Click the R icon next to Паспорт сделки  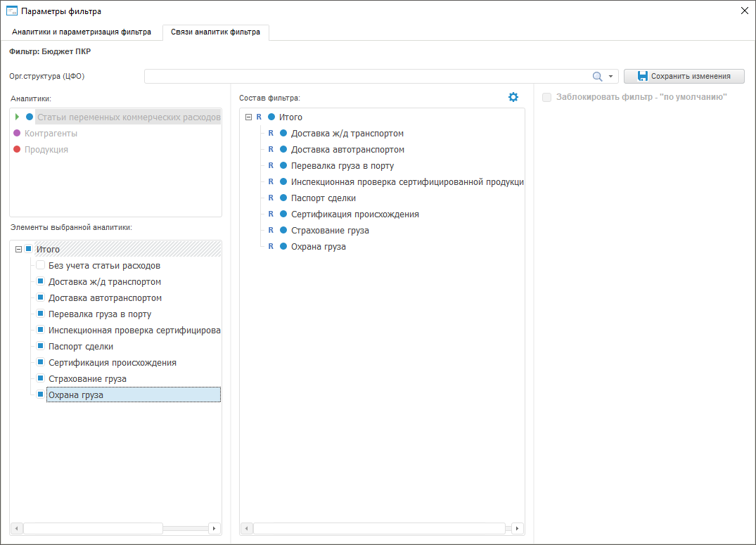(x=271, y=198)
